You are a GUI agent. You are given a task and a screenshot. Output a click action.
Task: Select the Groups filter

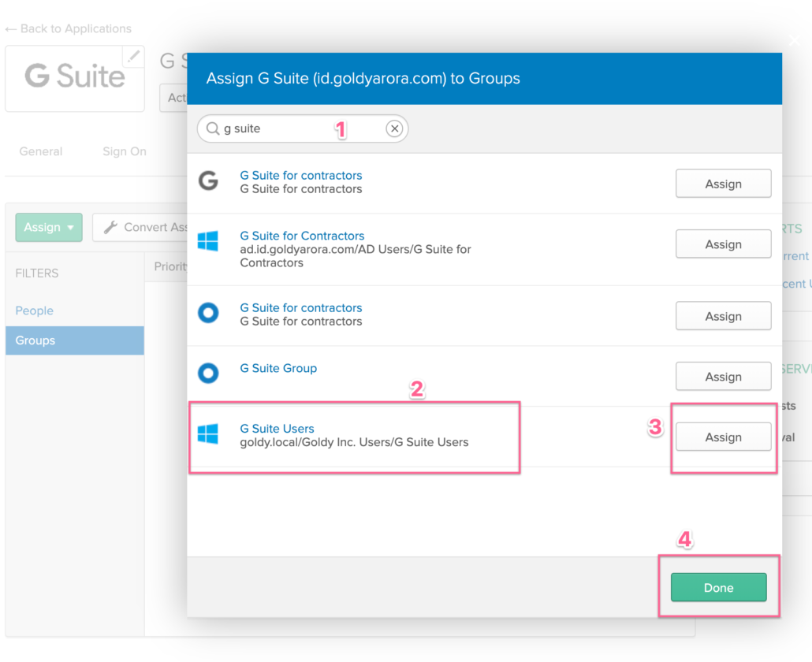(x=75, y=340)
